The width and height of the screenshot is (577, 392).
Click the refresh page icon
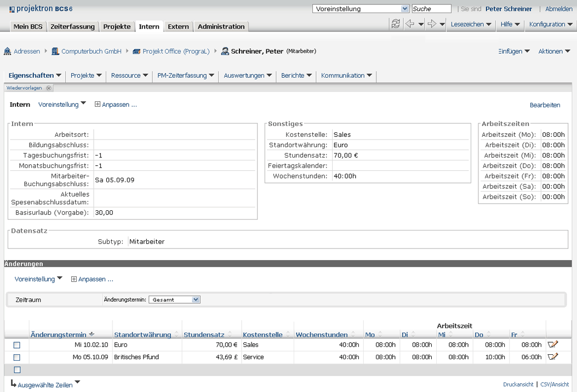396,24
